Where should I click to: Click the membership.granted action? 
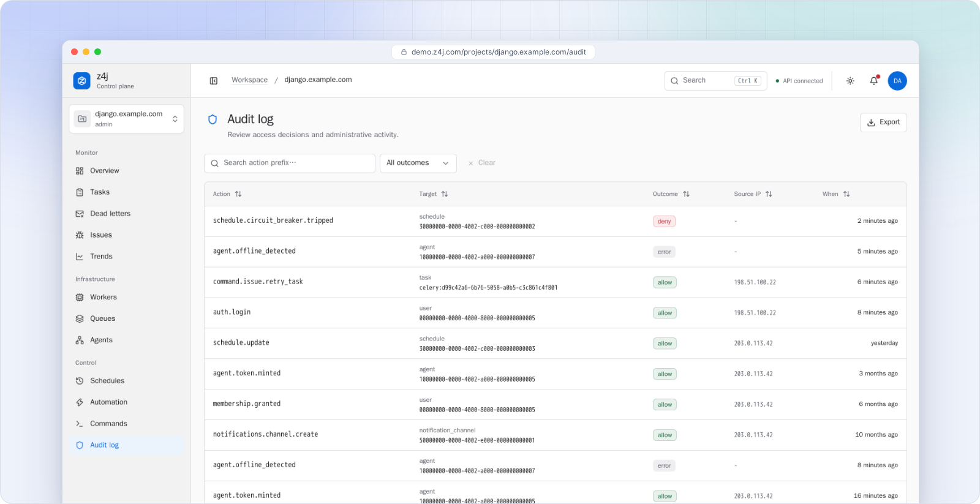coord(246,404)
